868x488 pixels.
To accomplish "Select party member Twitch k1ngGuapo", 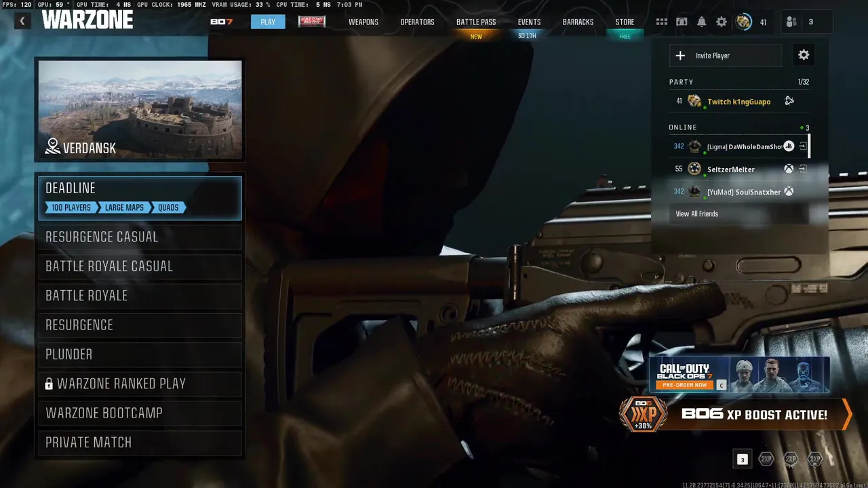I will (x=739, y=101).
